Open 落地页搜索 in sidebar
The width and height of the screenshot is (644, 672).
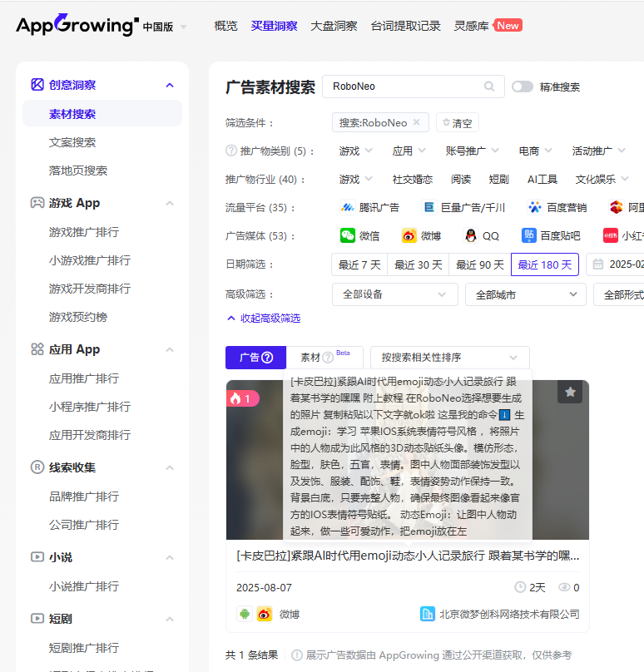tap(78, 170)
